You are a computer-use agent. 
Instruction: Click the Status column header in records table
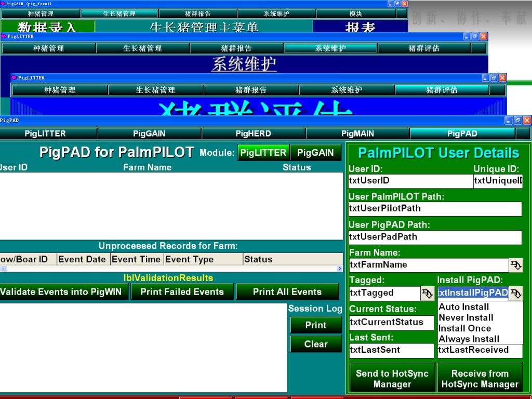(293, 260)
